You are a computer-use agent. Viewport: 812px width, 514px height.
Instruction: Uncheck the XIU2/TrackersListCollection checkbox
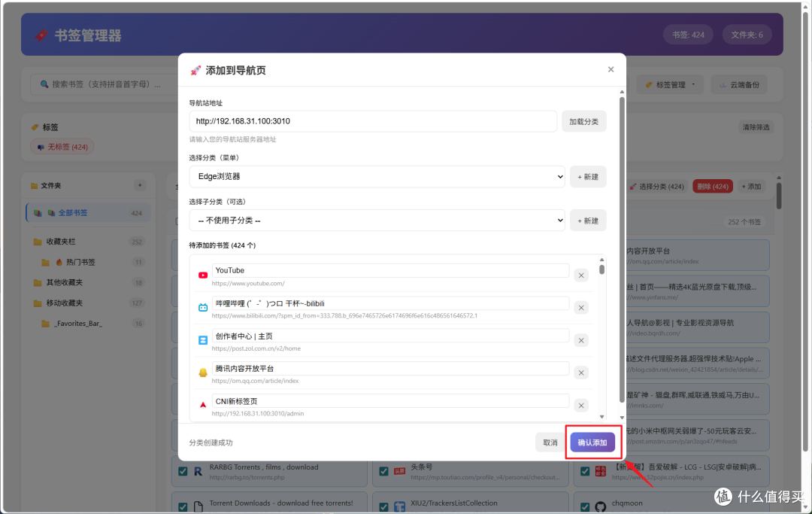pos(383,506)
